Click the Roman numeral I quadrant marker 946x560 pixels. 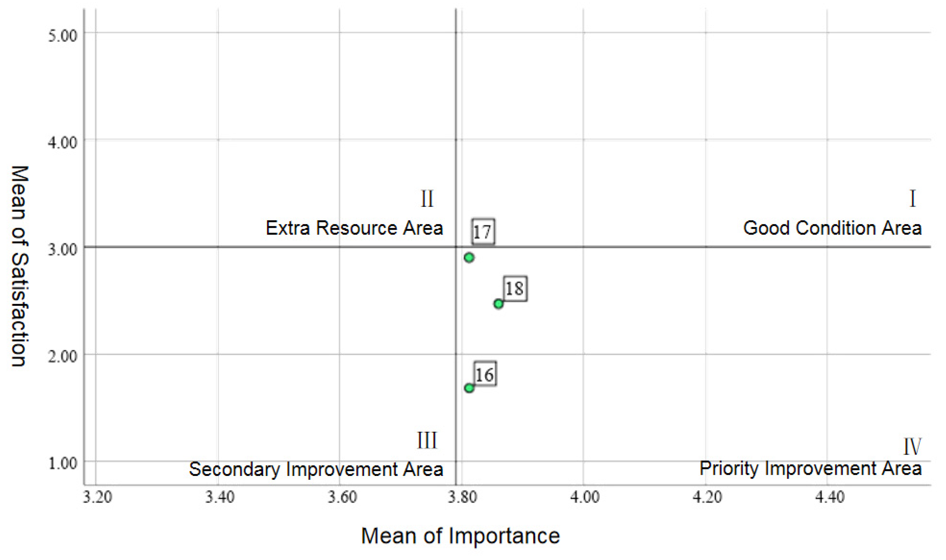point(913,199)
